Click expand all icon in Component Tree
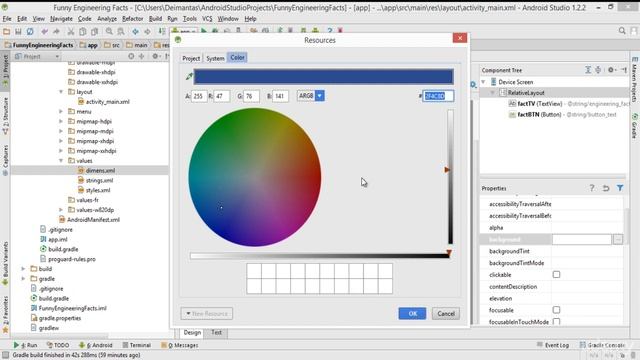The image size is (640, 360). coord(588,70)
